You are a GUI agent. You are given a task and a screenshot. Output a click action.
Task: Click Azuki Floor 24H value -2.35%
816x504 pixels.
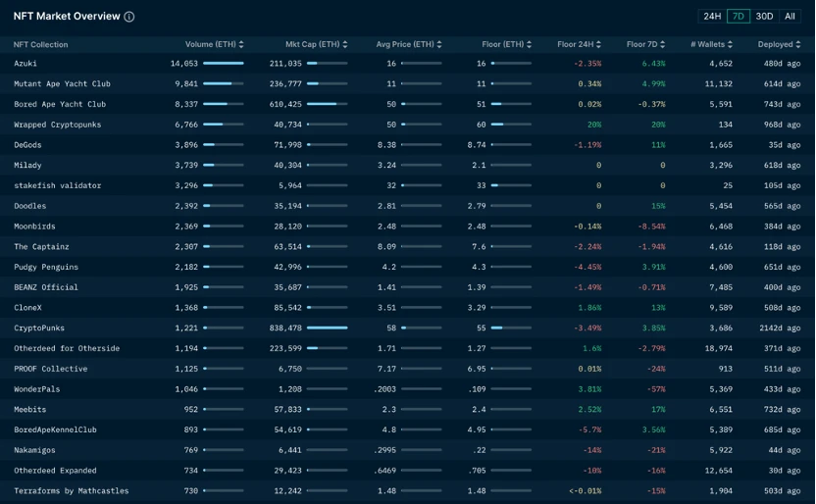click(587, 64)
